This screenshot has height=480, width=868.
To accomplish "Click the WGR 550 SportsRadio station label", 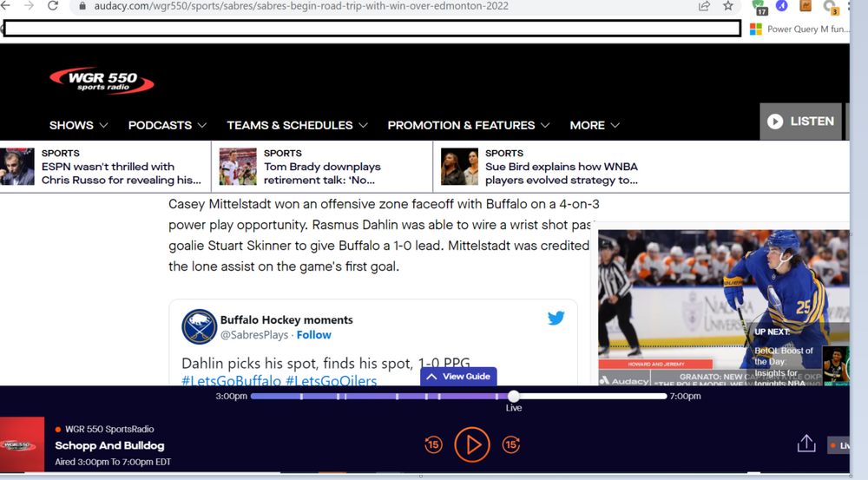I will point(109,429).
